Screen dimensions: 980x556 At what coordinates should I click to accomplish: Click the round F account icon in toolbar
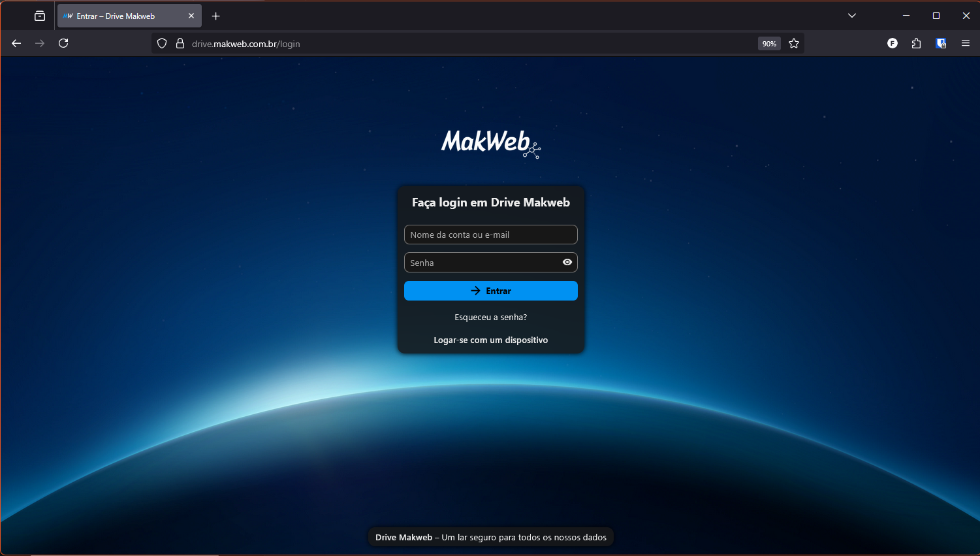pos(893,43)
